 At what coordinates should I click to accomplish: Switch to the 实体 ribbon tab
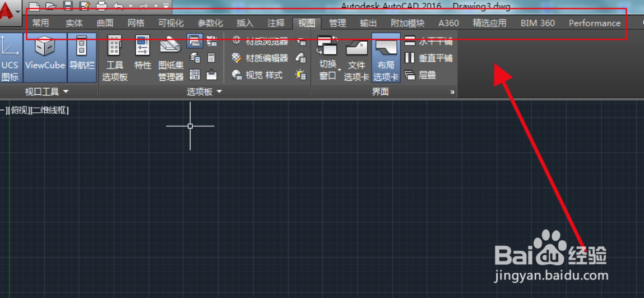point(74,23)
